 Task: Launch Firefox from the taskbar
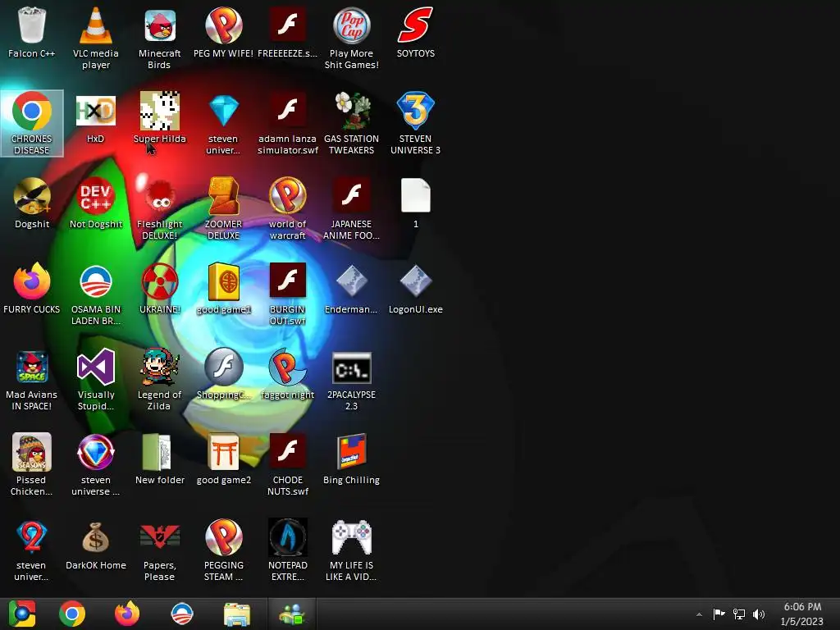tap(127, 614)
